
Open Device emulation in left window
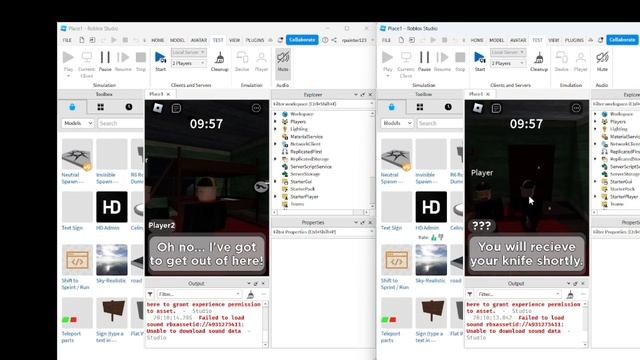tap(242, 61)
